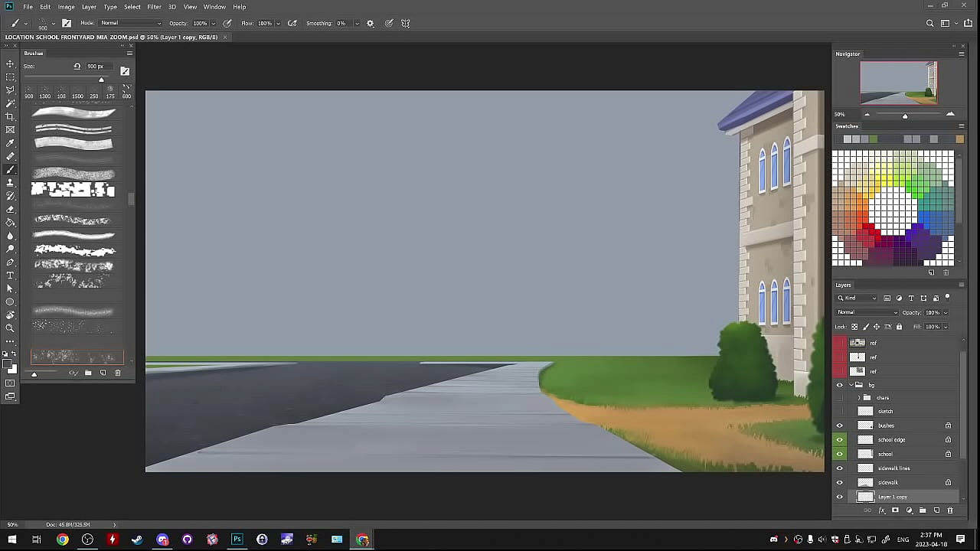
Task: Activate the Zoom tool in toolbar
Action: 10,328
